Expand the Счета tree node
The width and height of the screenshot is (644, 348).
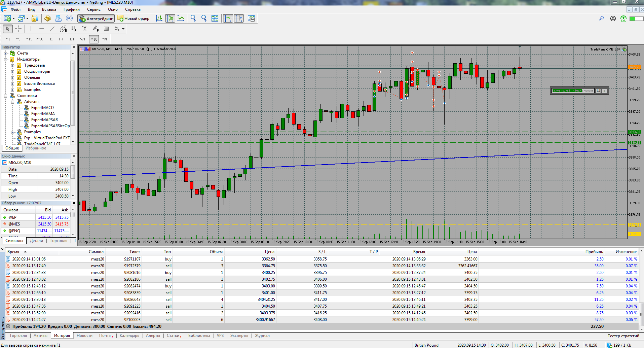click(x=5, y=53)
